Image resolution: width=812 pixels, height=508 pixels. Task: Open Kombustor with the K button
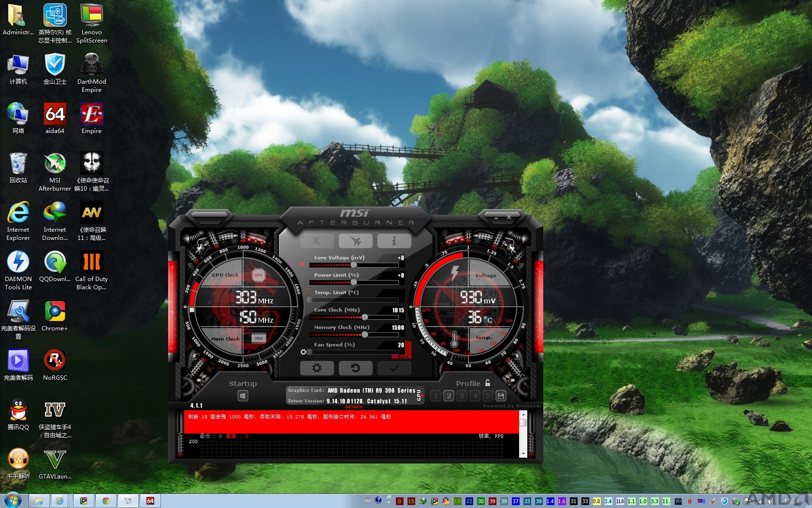point(317,240)
